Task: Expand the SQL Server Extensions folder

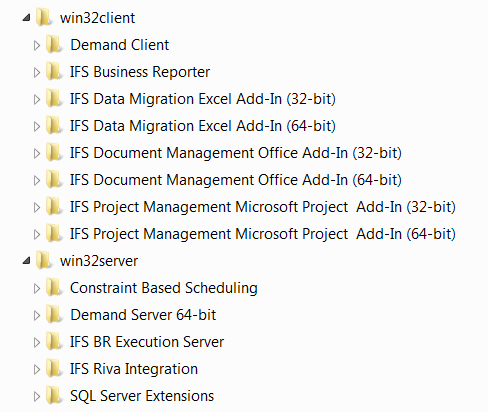Action: (37, 396)
